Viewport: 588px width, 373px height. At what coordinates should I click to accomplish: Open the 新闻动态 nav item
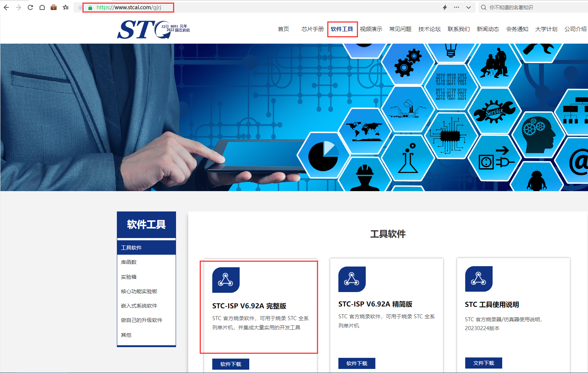[488, 29]
